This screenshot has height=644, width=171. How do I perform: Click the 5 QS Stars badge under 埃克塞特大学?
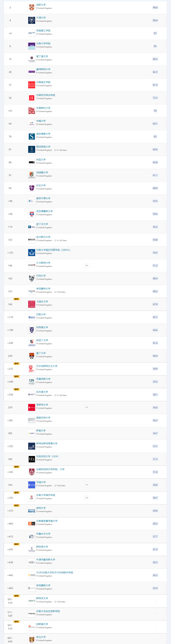point(60,292)
